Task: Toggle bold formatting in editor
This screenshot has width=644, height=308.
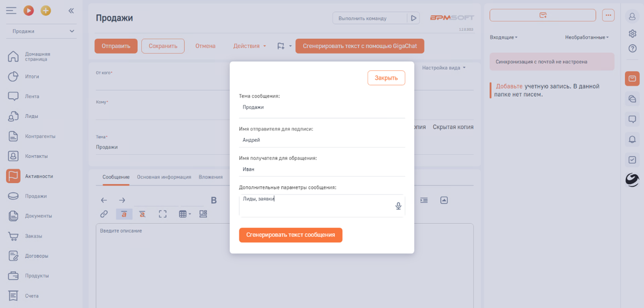Action: tap(214, 200)
